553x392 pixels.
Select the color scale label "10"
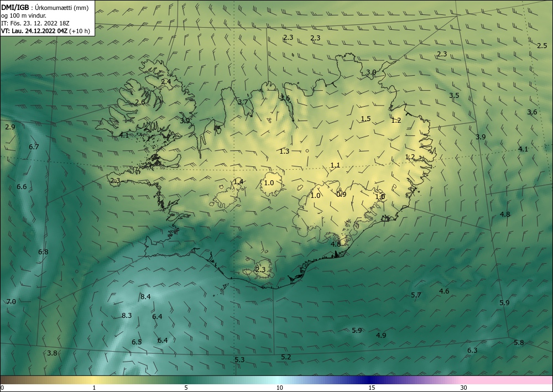[280, 388]
